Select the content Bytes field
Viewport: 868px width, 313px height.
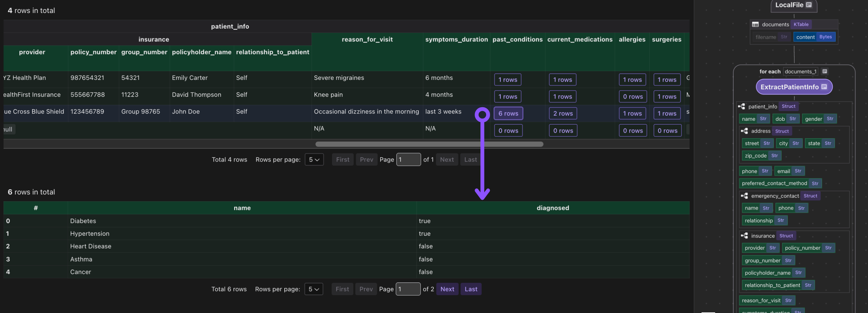(814, 37)
